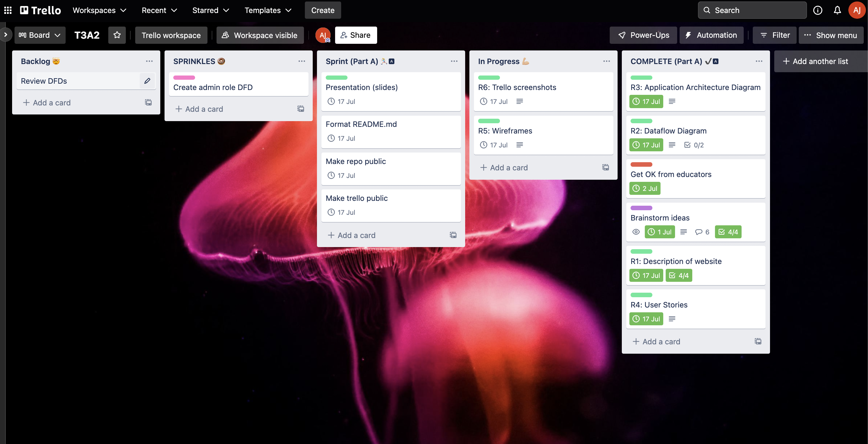Click the description icon on 'R4: User Stories'
868x444 pixels.
(x=671, y=318)
